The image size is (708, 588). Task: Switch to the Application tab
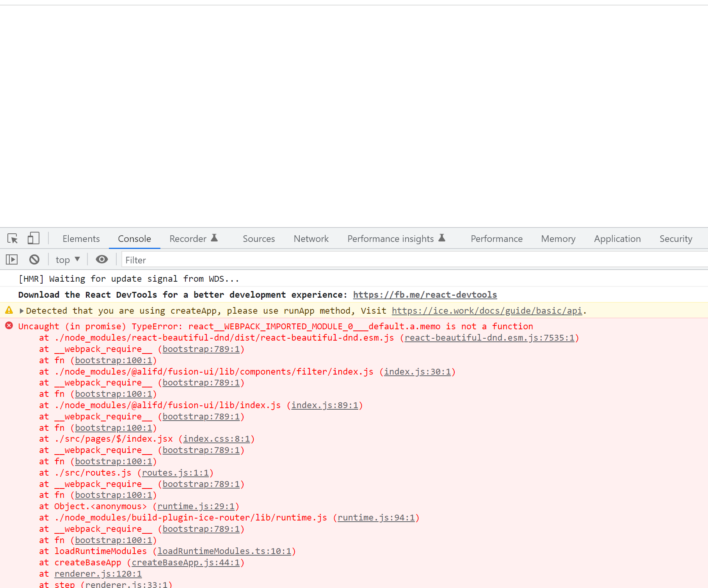click(x=617, y=239)
